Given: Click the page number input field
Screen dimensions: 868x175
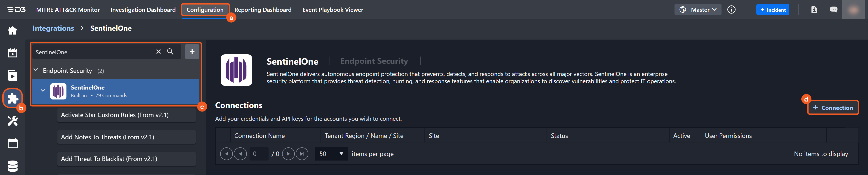Looking at the screenshot, I should 259,154.
